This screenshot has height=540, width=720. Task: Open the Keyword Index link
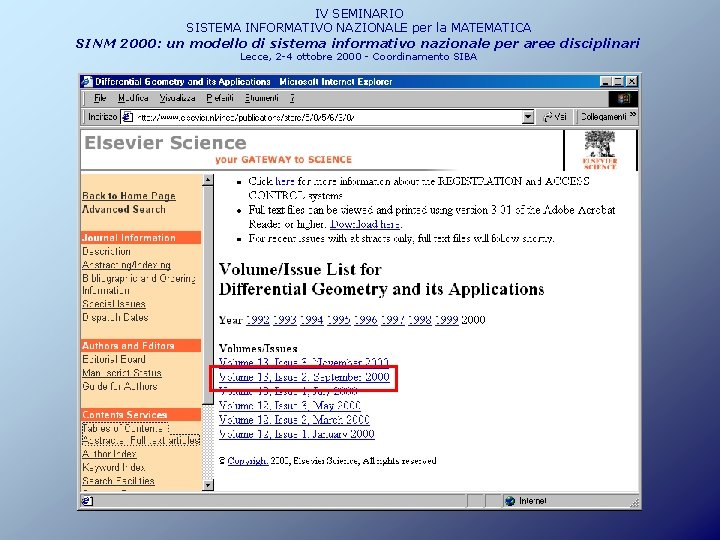(113, 467)
